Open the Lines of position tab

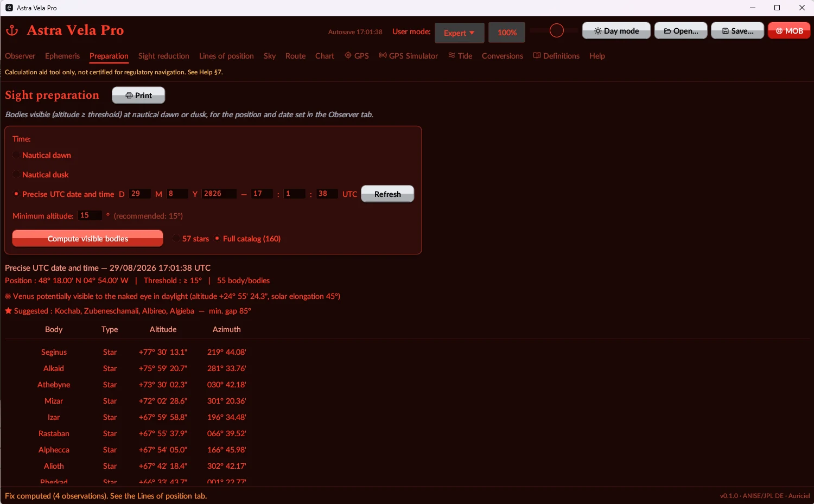pyautogui.click(x=226, y=56)
